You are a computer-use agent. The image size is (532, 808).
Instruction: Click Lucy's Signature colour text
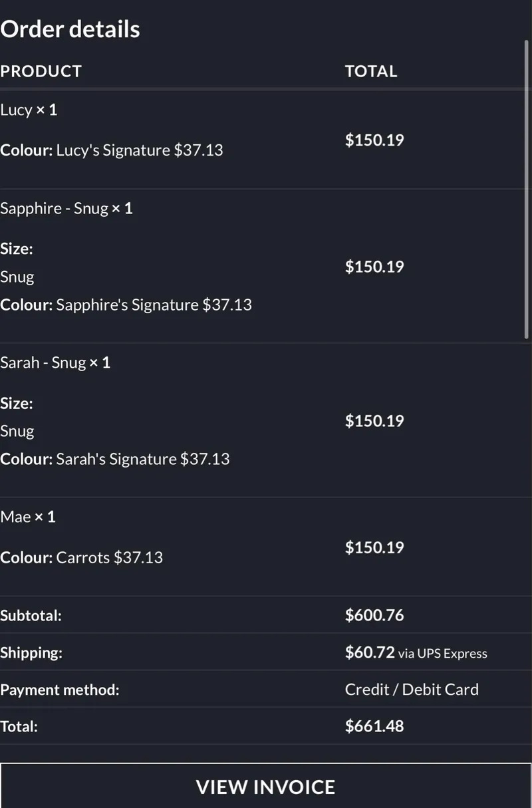(x=113, y=150)
